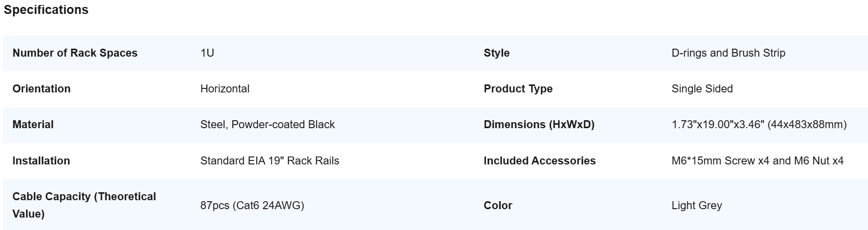Click the 1U rack spaces value
The height and width of the screenshot is (230, 868).
pos(207,53)
